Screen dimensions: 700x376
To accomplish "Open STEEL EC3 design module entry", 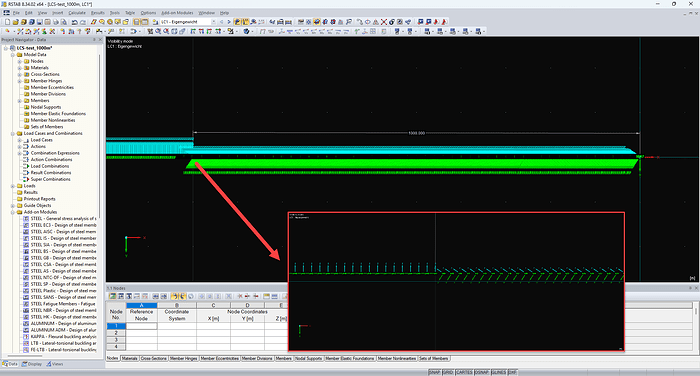I will pos(63,226).
